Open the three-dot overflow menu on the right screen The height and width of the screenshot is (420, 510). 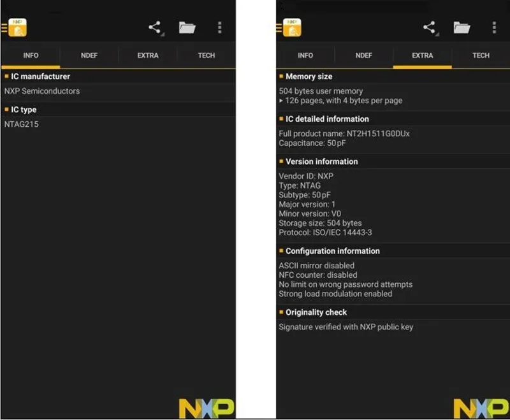494,27
